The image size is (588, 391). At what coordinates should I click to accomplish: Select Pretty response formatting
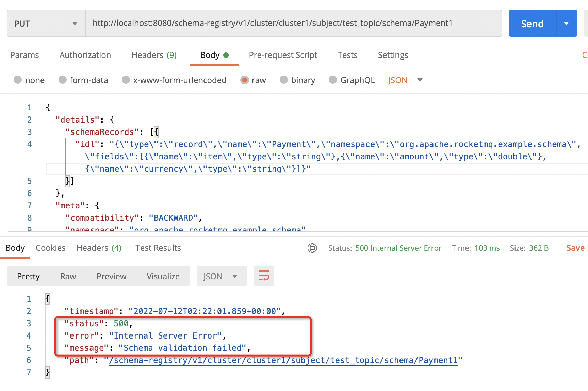28,276
